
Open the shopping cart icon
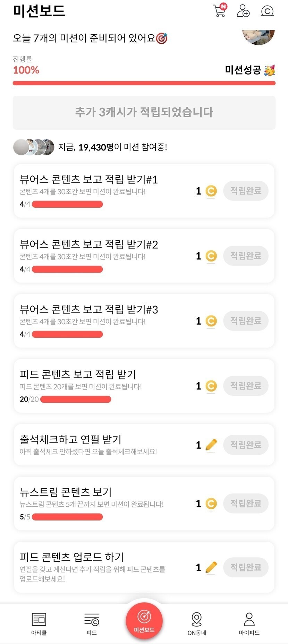tap(219, 11)
